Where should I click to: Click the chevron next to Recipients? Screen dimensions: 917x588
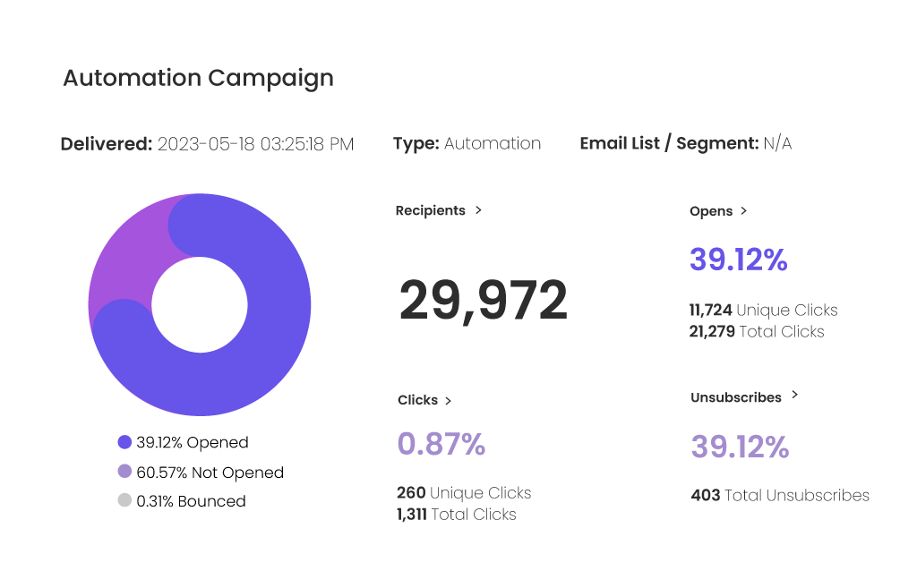(478, 210)
